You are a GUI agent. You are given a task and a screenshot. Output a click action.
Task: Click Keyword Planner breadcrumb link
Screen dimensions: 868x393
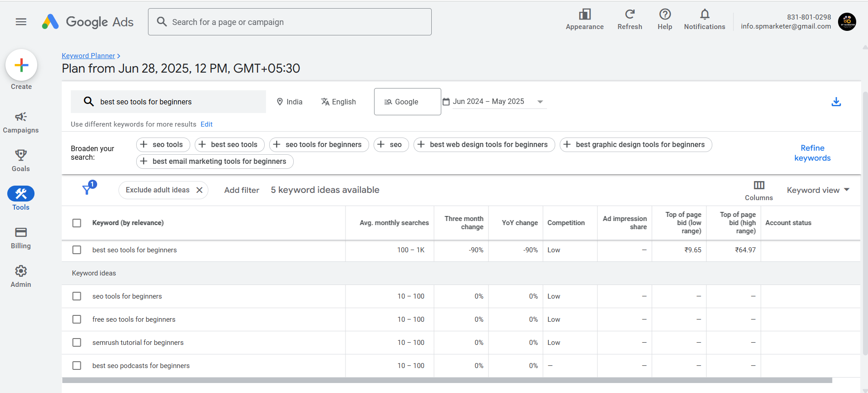click(89, 56)
